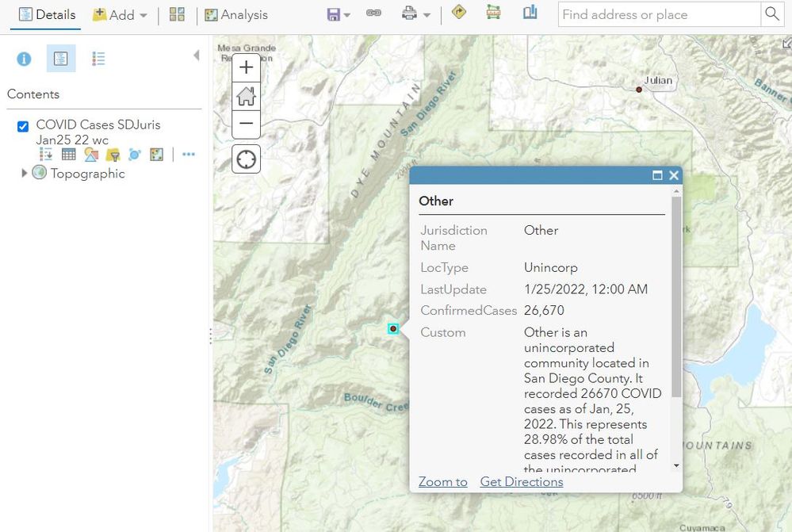Click the layer Filter funnel icon
This screenshot has height=532, width=792.
click(113, 155)
